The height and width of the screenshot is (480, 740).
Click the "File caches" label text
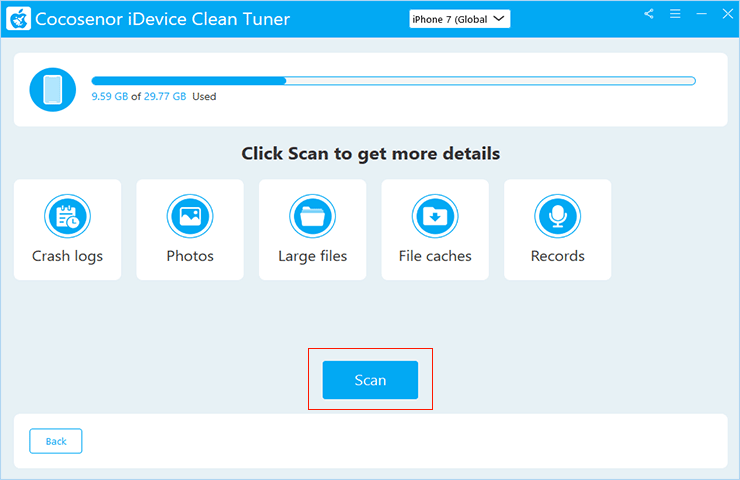click(x=435, y=256)
